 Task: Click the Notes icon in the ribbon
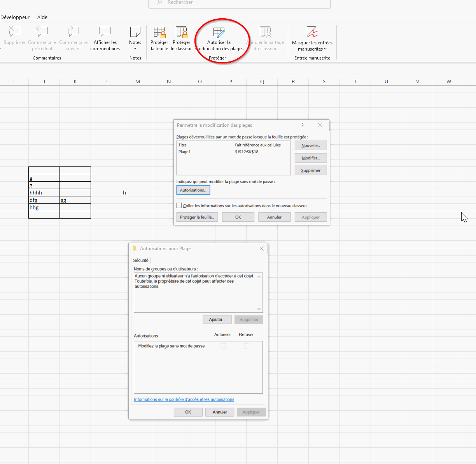(135, 32)
